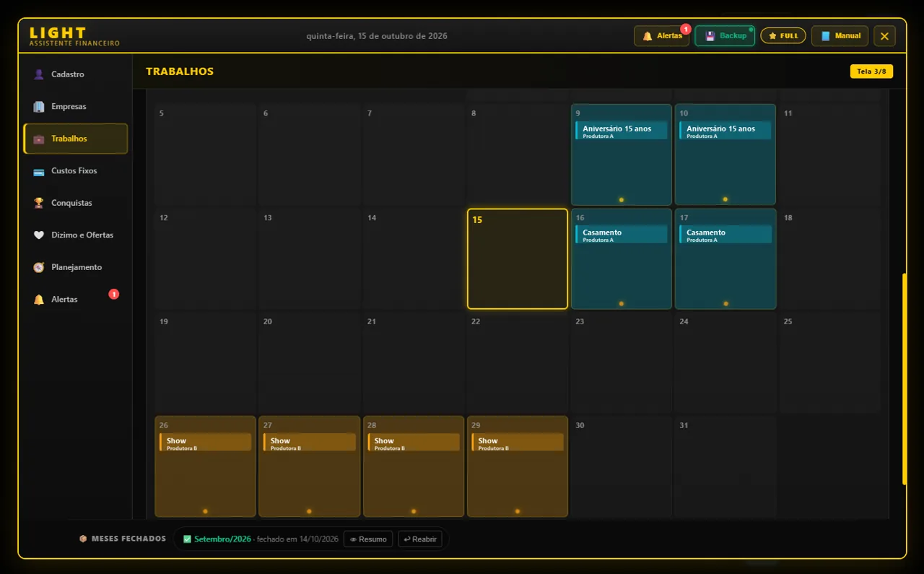Image resolution: width=924 pixels, height=574 pixels.
Task: Select Custos Fixos menu item
Action: (76, 171)
